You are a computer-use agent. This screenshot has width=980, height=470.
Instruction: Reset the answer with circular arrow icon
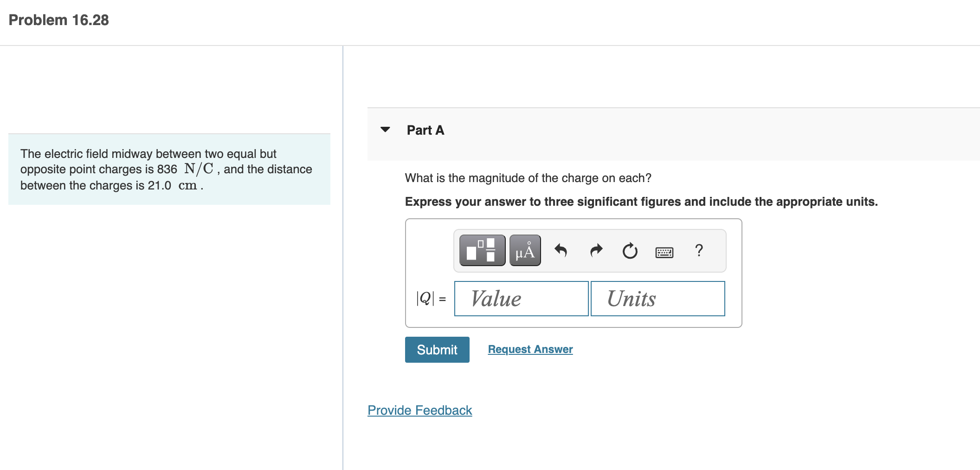click(x=630, y=251)
